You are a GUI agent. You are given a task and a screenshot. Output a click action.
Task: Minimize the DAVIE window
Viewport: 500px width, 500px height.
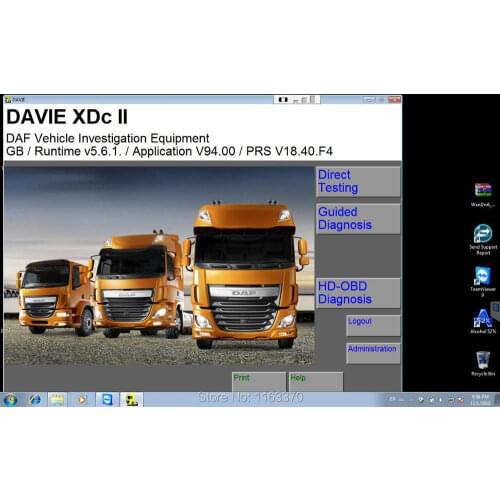[x=368, y=100]
